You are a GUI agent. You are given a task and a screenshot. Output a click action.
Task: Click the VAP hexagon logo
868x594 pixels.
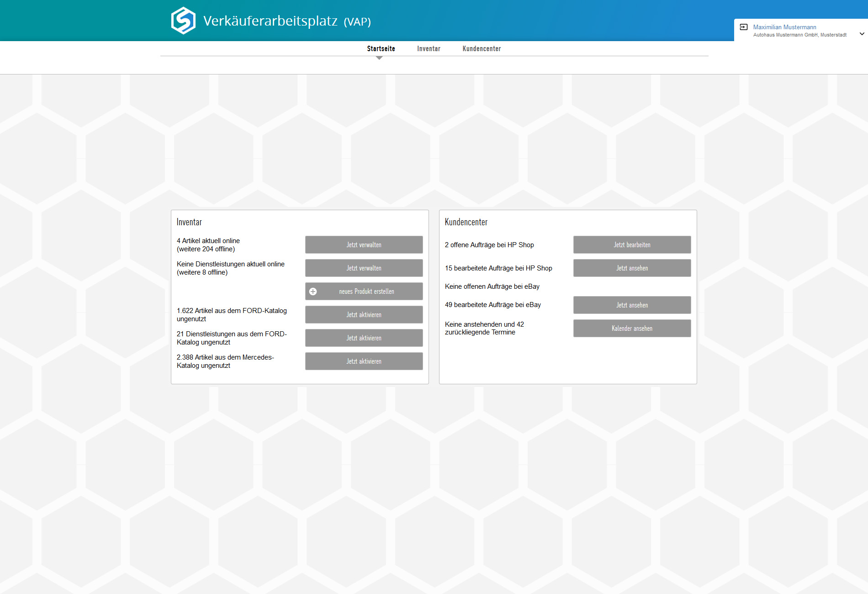[183, 21]
